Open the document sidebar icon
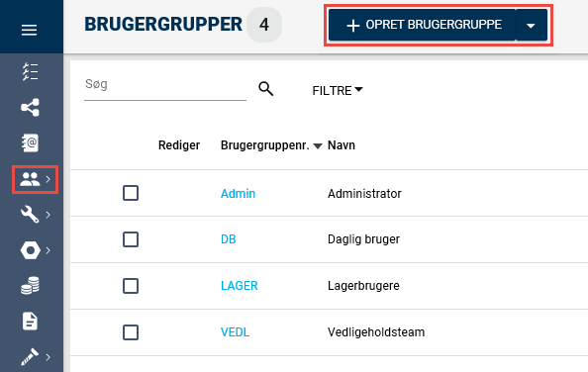Viewport: 588px width, 372px height. click(x=30, y=322)
